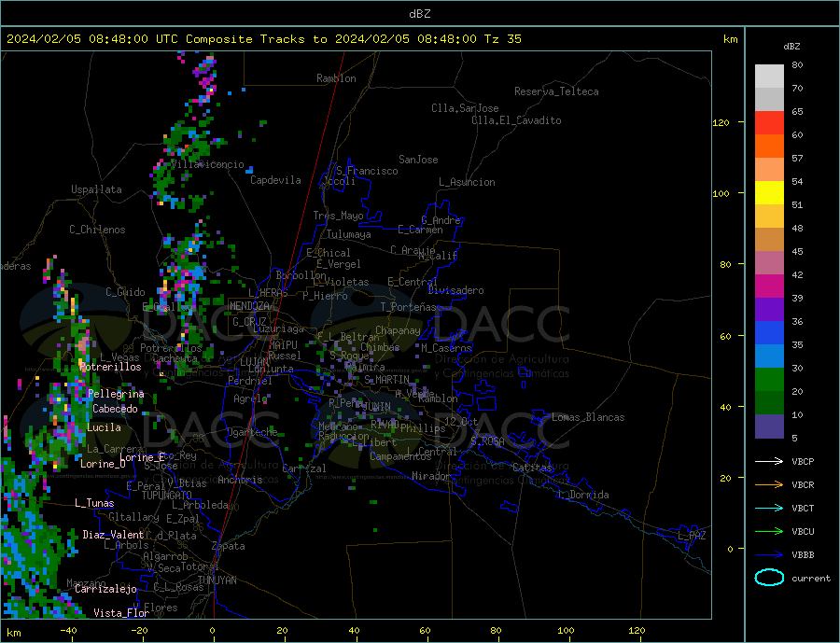Viewport: 840px width, 643px height.
Task: Click the 'L_Asuncion' map label
Action: (x=468, y=182)
